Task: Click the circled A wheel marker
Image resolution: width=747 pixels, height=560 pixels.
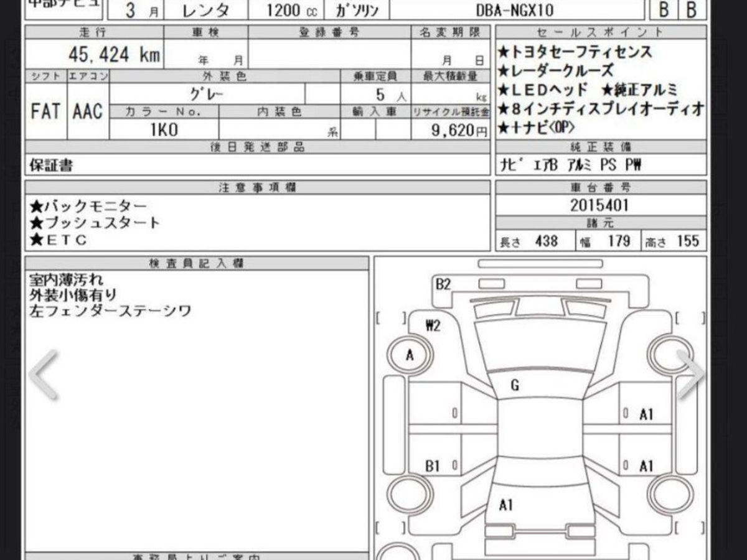Action: click(409, 356)
